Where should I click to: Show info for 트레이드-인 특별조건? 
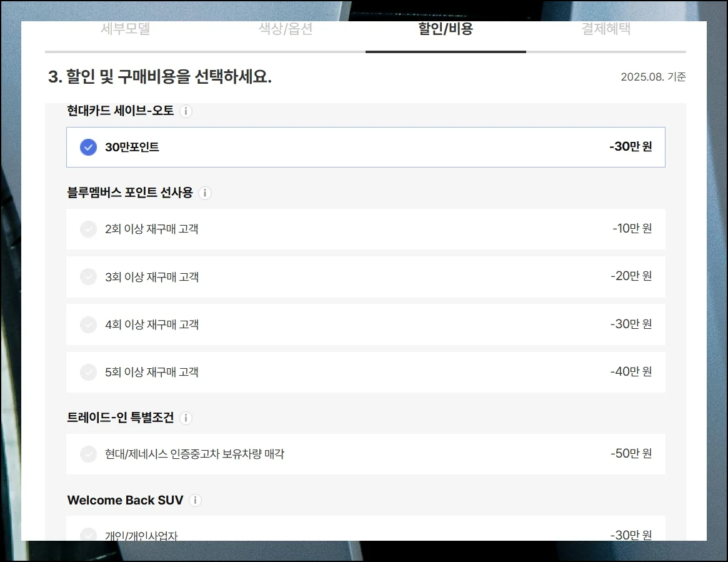(x=186, y=418)
